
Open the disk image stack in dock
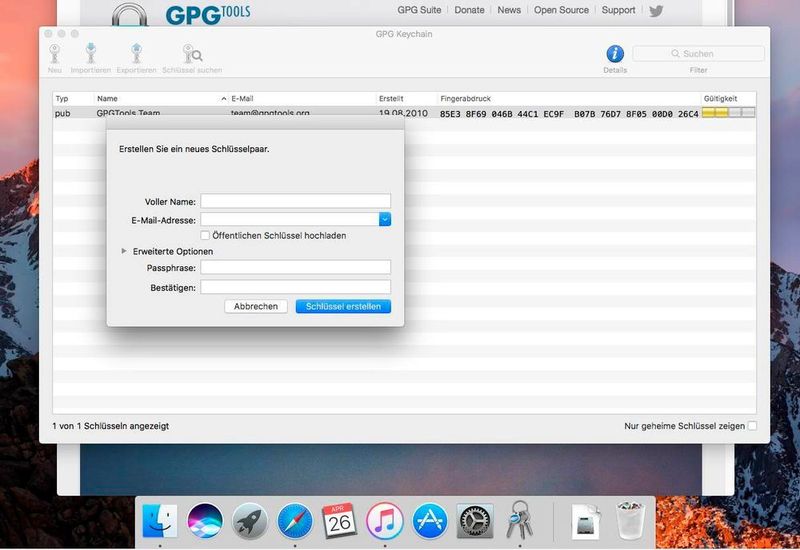[586, 521]
